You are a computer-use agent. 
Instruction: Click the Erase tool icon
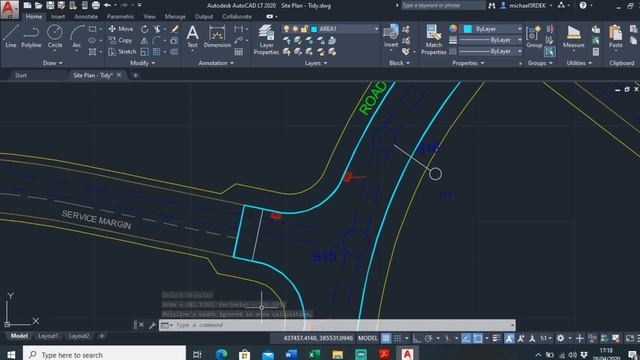[x=175, y=29]
